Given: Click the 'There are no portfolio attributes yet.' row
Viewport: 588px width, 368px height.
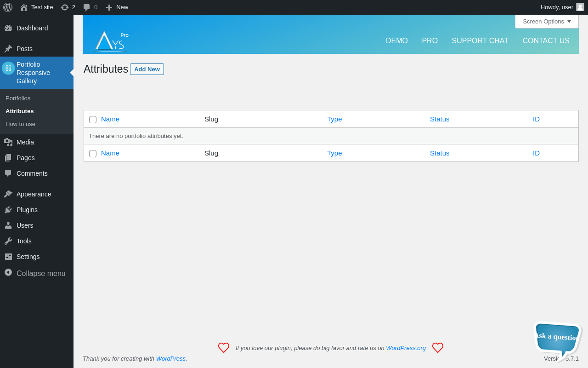Looking at the screenshot, I should pyautogui.click(x=331, y=136).
